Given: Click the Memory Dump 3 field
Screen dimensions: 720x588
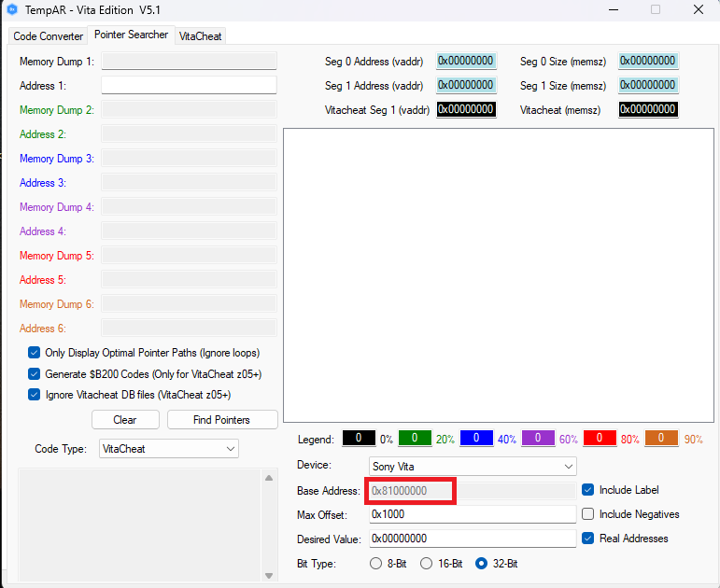Looking at the screenshot, I should pyautogui.click(x=189, y=158).
